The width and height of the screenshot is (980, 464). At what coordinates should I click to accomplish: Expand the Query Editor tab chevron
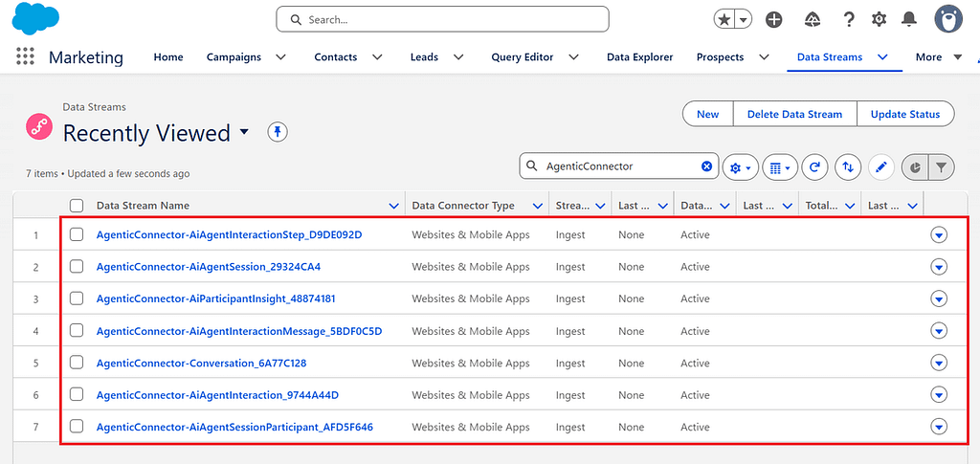pyautogui.click(x=573, y=56)
